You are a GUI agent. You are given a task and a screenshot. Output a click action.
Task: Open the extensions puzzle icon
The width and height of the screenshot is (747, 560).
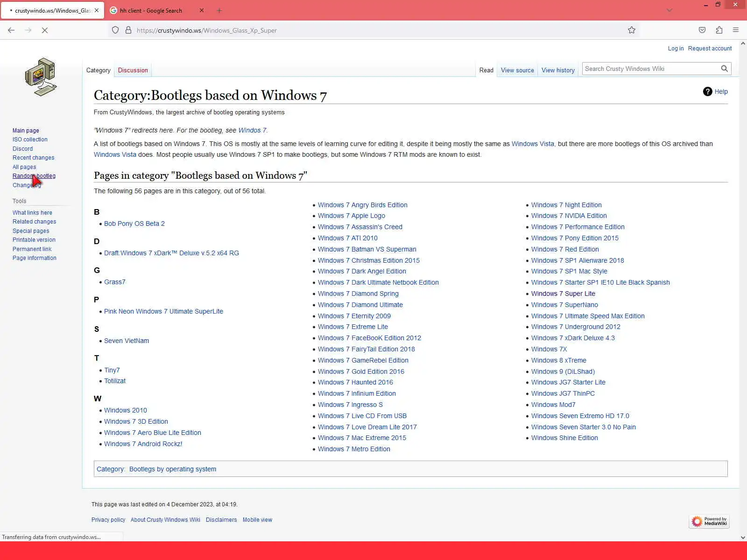tap(719, 30)
